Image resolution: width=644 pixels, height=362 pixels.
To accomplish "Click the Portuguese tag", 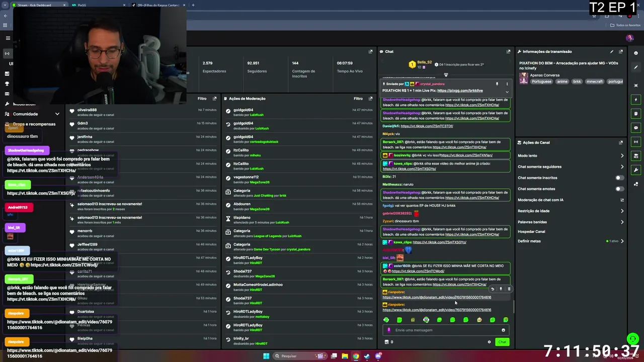I will pyautogui.click(x=541, y=81).
